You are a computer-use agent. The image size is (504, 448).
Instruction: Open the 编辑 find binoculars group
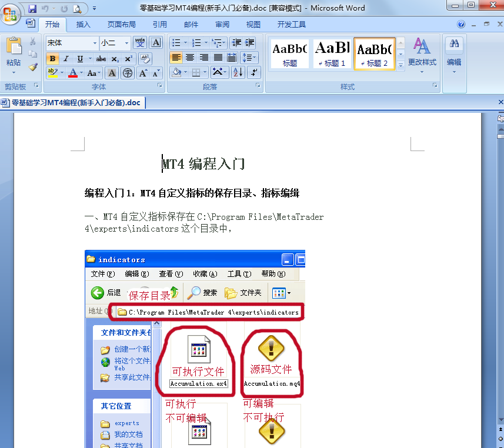(454, 55)
